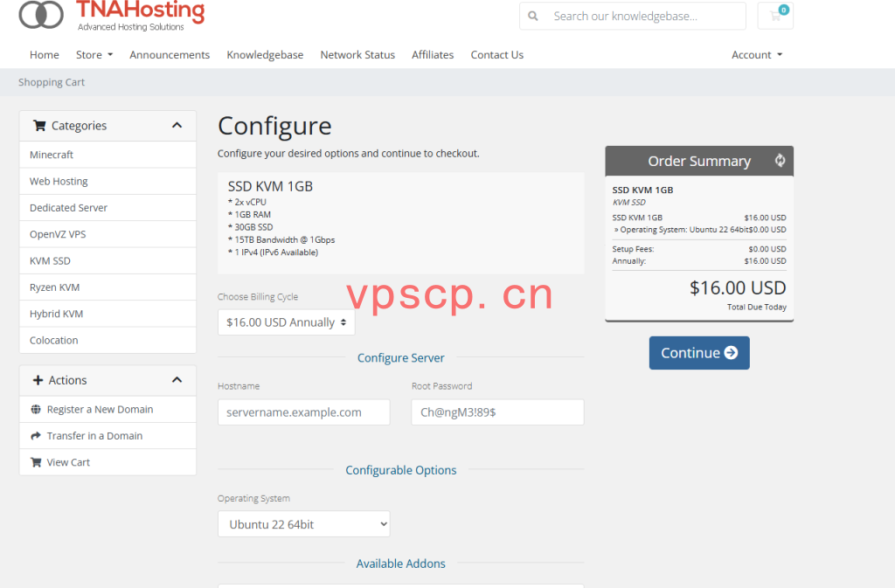Viewport: 895px width, 588px height.
Task: Open the Operating System dropdown
Action: pyautogui.click(x=303, y=524)
